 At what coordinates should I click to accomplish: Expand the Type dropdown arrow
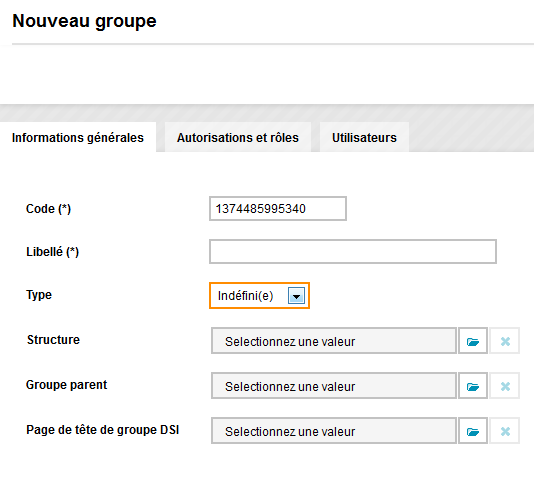[296, 296]
